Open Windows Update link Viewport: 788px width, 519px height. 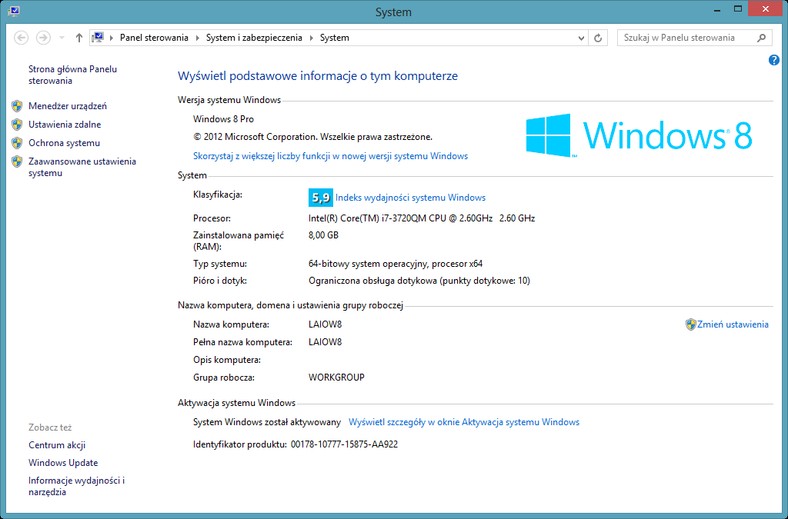coord(63,463)
